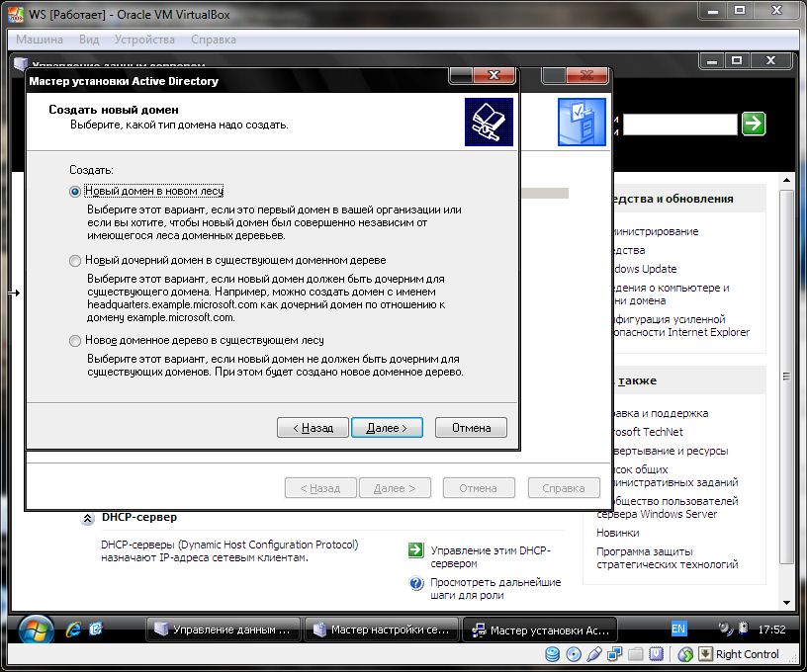Click the server configuration wizard checklist icon
Image resolution: width=807 pixels, height=672 pixels.
point(582,122)
